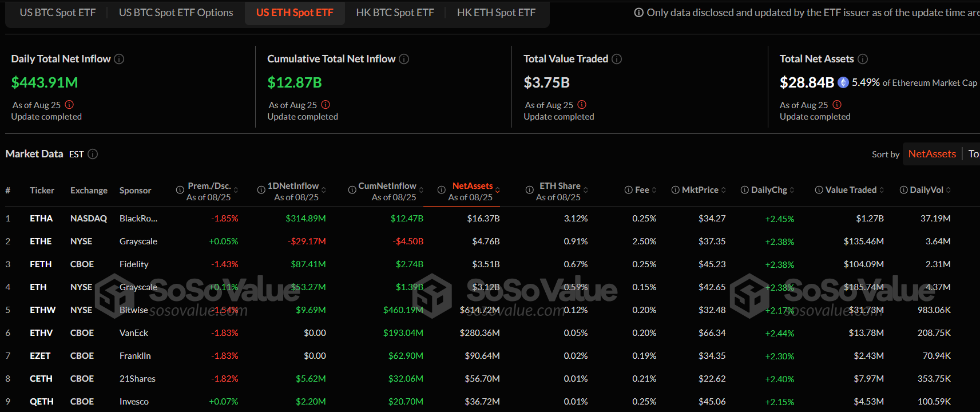Click red alert icon under Daily Total Net Inflow date
The height and width of the screenshot is (412, 980).
coord(69,105)
